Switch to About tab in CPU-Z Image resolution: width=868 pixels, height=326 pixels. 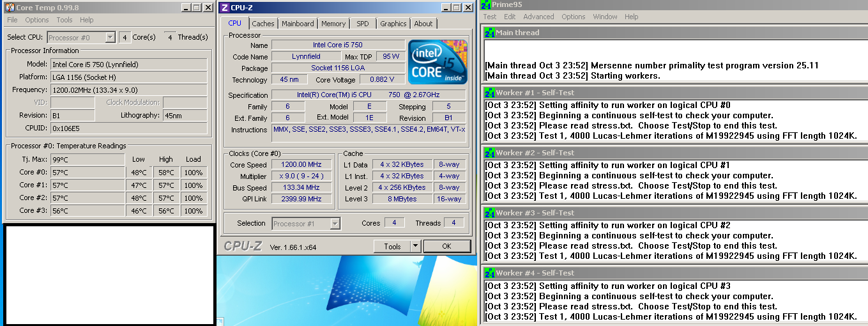(423, 24)
